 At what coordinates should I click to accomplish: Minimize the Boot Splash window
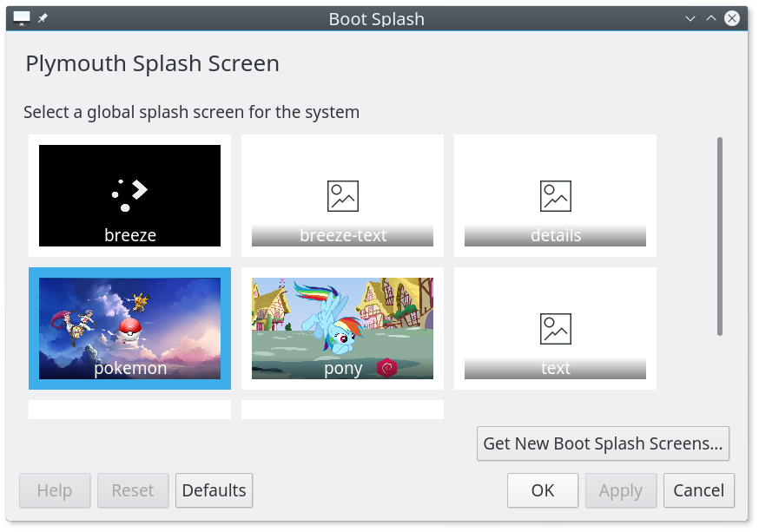tap(690, 19)
